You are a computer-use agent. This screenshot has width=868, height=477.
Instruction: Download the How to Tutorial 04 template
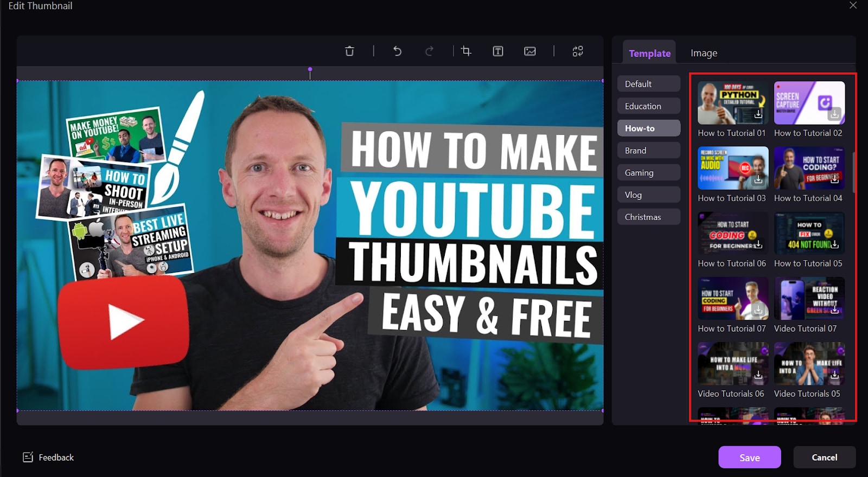[834, 179]
